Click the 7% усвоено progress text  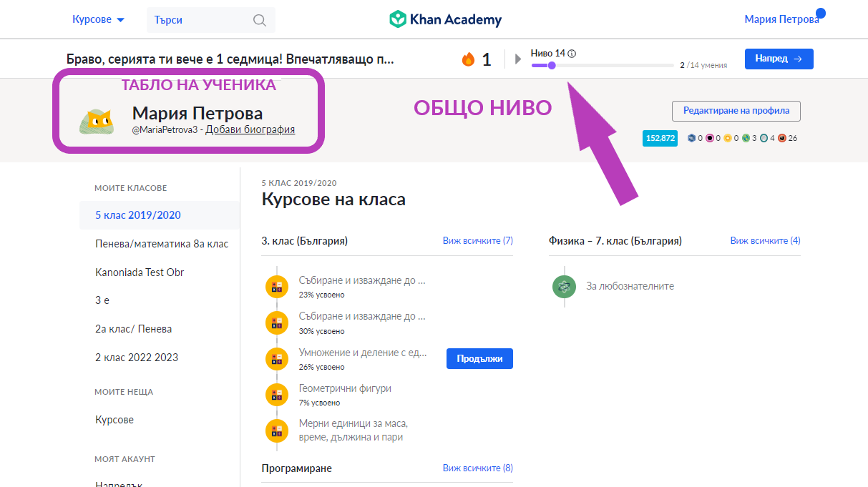click(319, 403)
